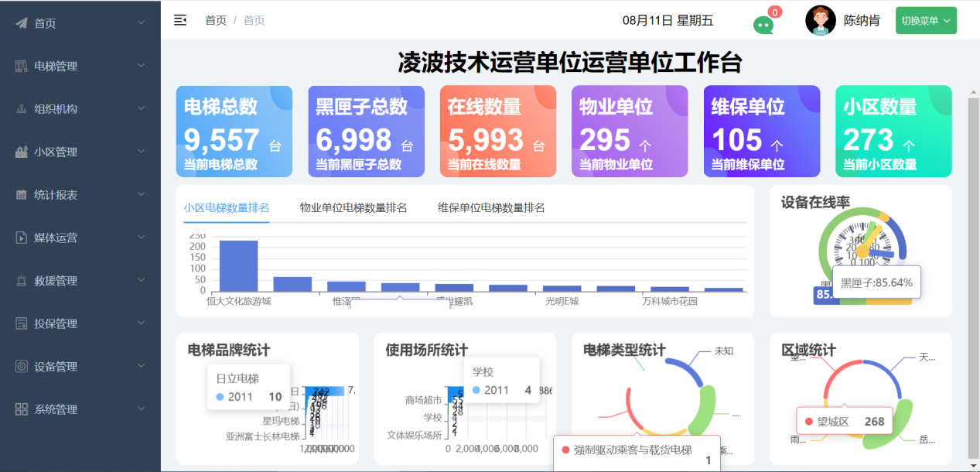
Task: Click 商场超市 axis label
Action: tap(423, 400)
